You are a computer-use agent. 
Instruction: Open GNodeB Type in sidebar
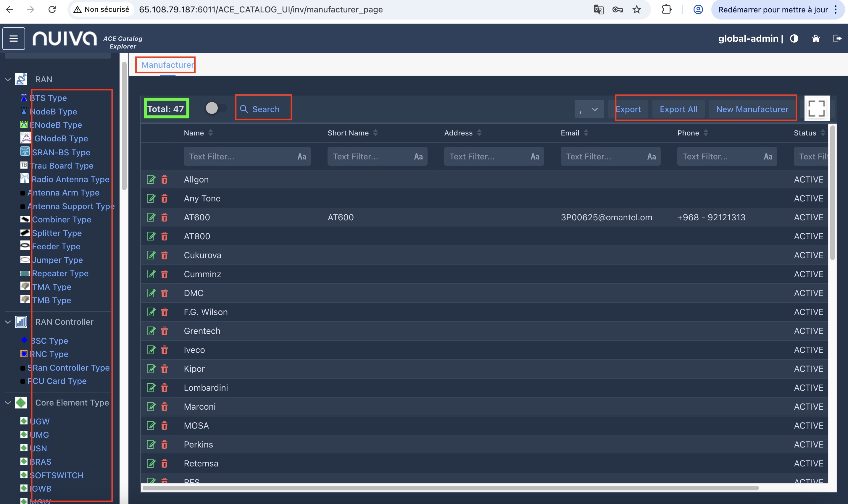(x=61, y=138)
